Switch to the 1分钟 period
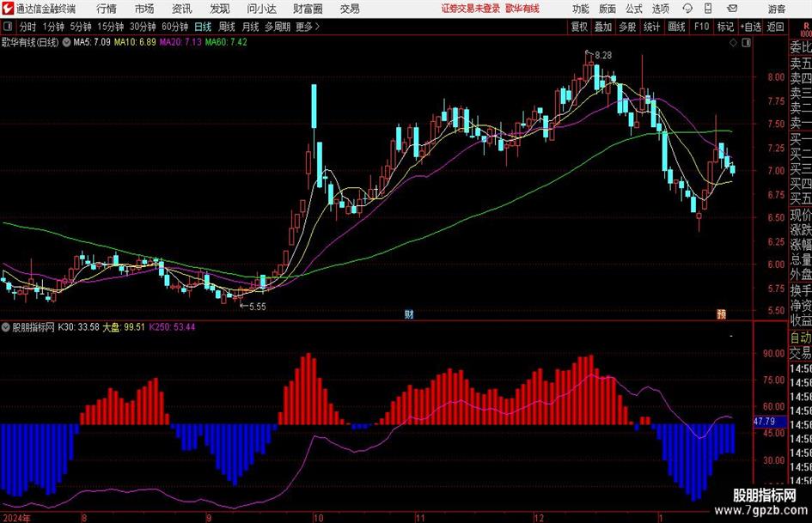Viewport: 812px width, 523px height. point(52,27)
